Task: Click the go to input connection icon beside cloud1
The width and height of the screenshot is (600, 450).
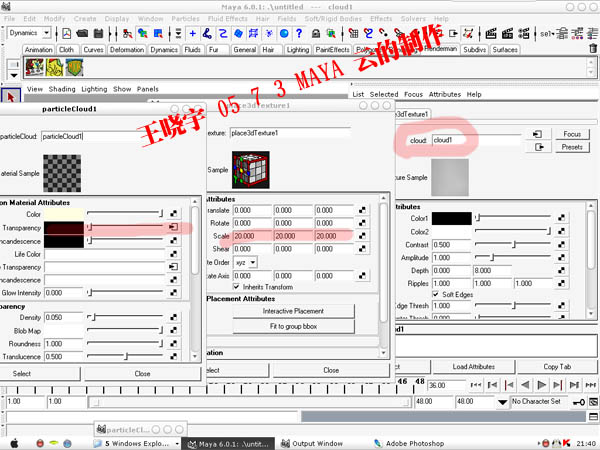Action: (537, 134)
